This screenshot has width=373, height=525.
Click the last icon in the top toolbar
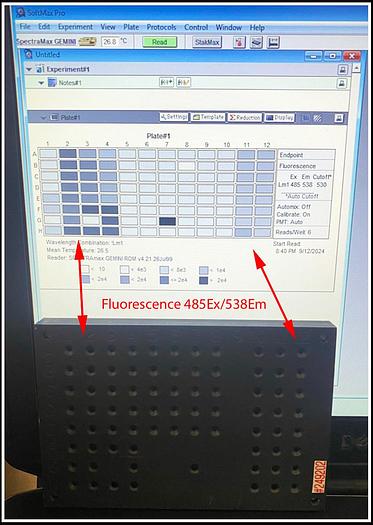[273, 43]
